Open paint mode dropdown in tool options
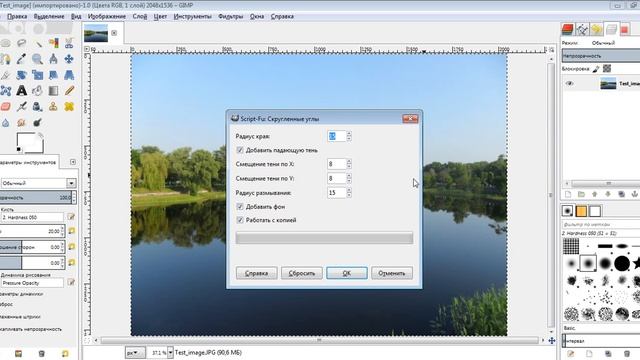The width and height of the screenshot is (640, 360). (x=38, y=183)
